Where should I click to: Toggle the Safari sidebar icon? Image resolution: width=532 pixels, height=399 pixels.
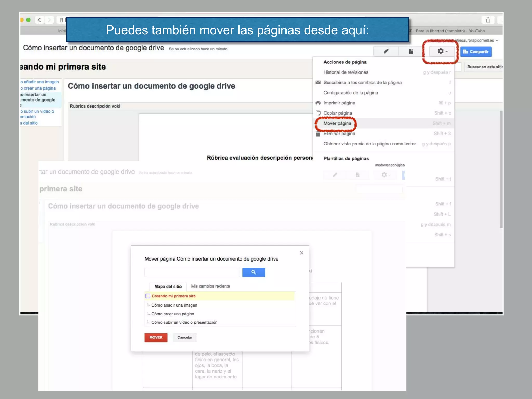click(x=63, y=20)
